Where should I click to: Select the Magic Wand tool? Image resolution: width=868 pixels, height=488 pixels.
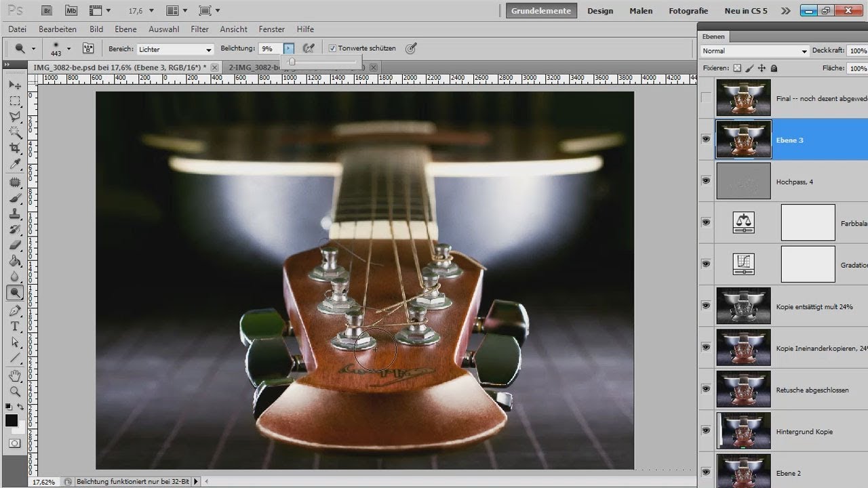[15, 132]
